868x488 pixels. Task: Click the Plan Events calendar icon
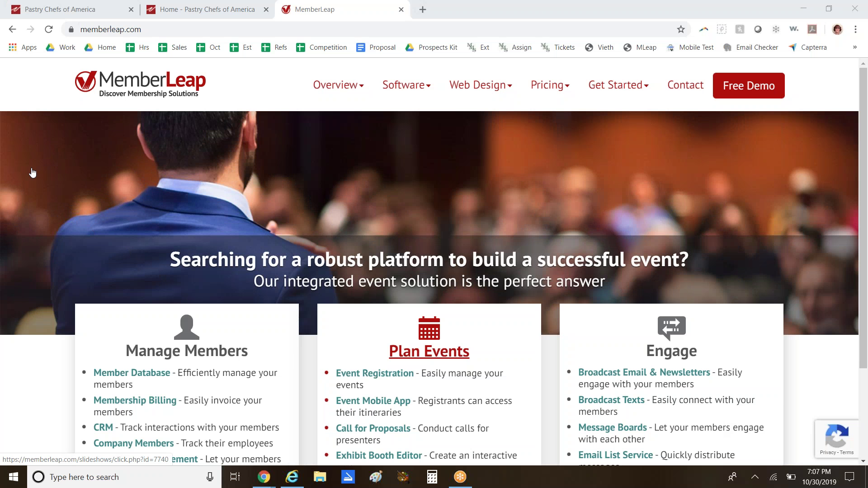point(429,328)
